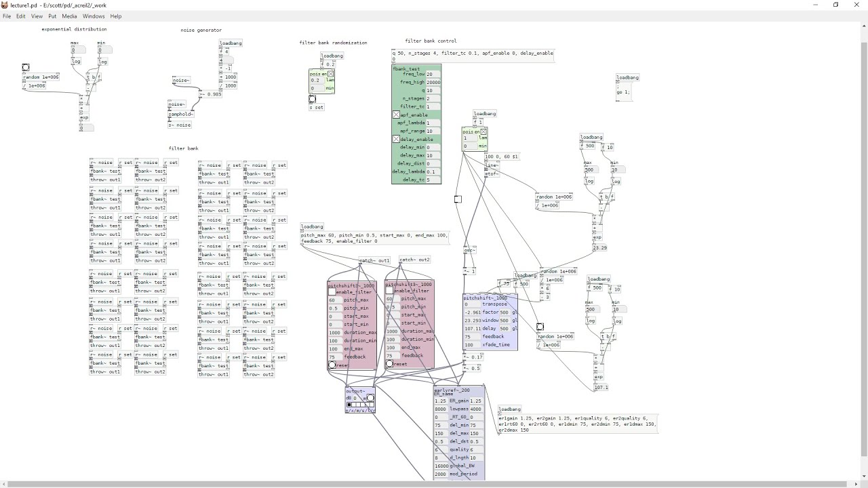
Task: Select the '>~ 0.985' object
Action: (210, 94)
